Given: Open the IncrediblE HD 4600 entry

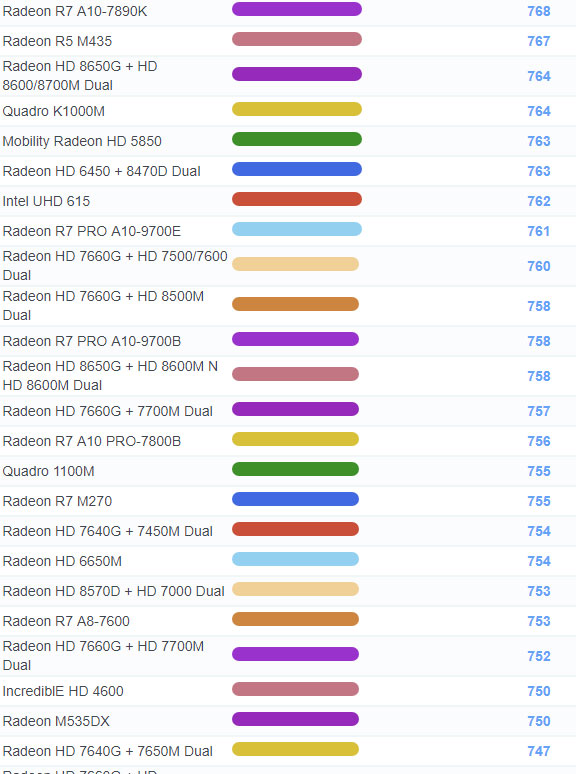Looking at the screenshot, I should coord(63,692).
